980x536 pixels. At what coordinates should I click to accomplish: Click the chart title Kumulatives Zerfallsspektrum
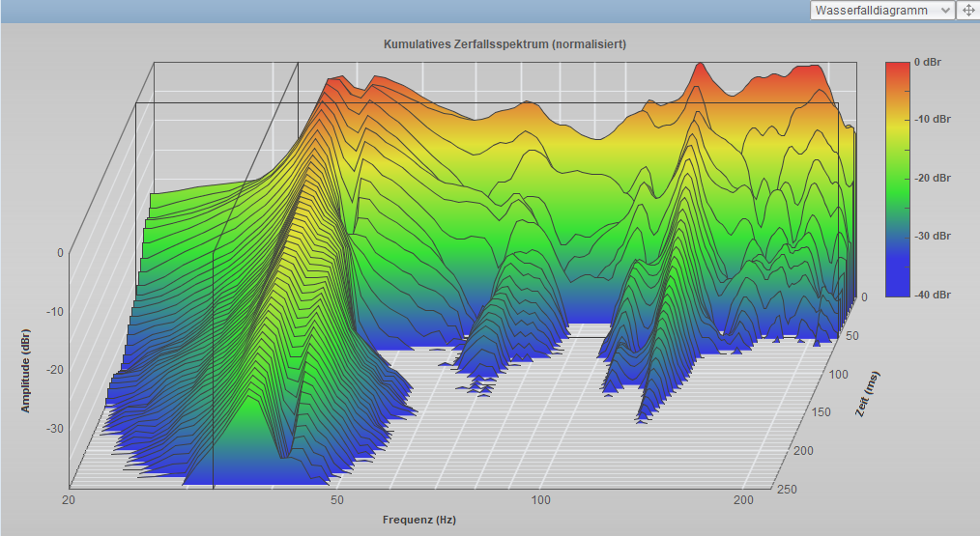click(505, 44)
